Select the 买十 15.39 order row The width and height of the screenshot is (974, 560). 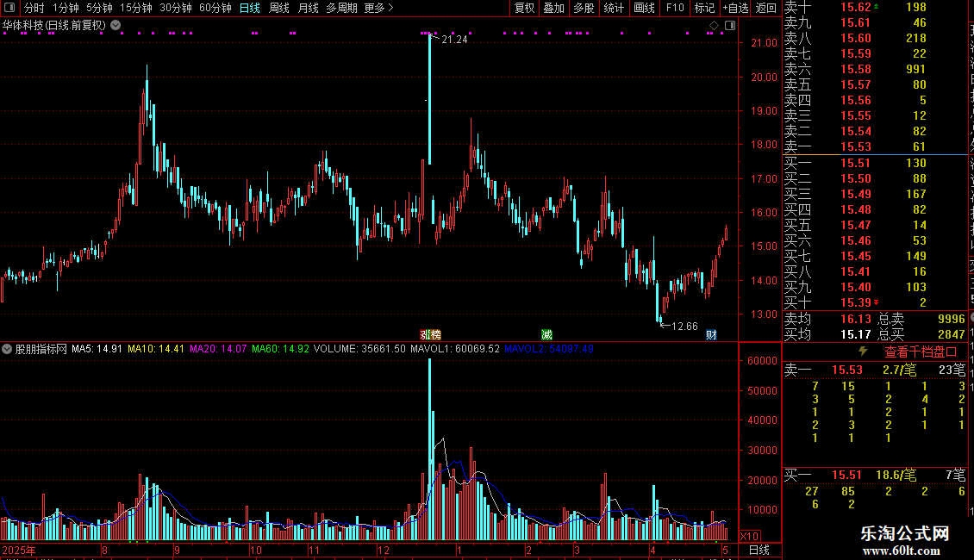coord(875,302)
